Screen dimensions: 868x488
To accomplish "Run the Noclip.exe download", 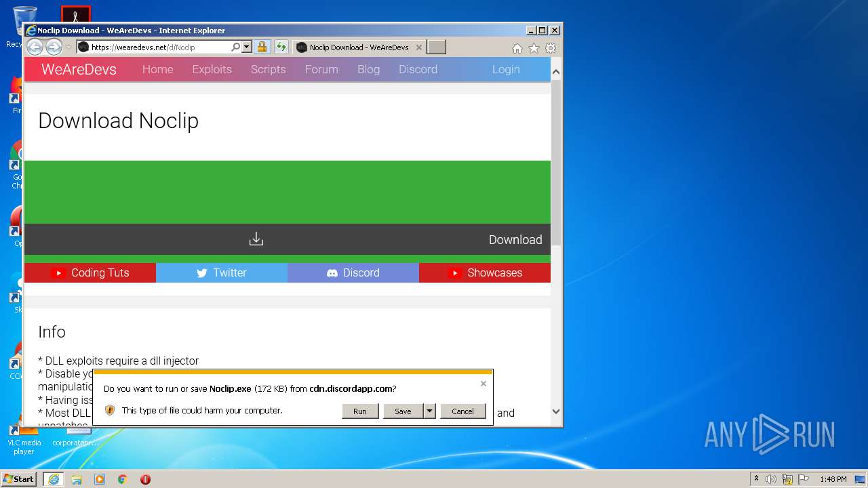I will [360, 411].
